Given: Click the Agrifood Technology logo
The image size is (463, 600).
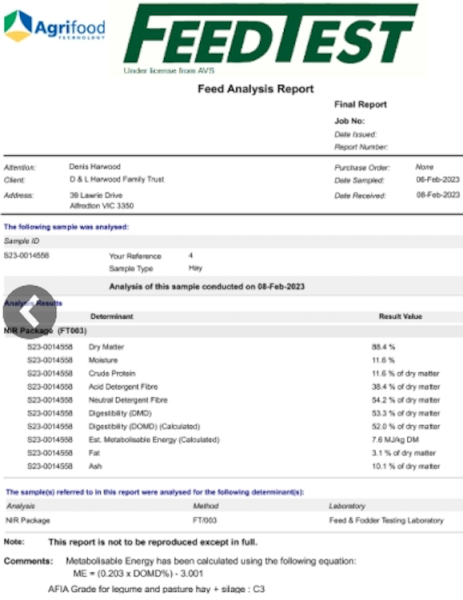Looking at the screenshot, I should point(54,26).
